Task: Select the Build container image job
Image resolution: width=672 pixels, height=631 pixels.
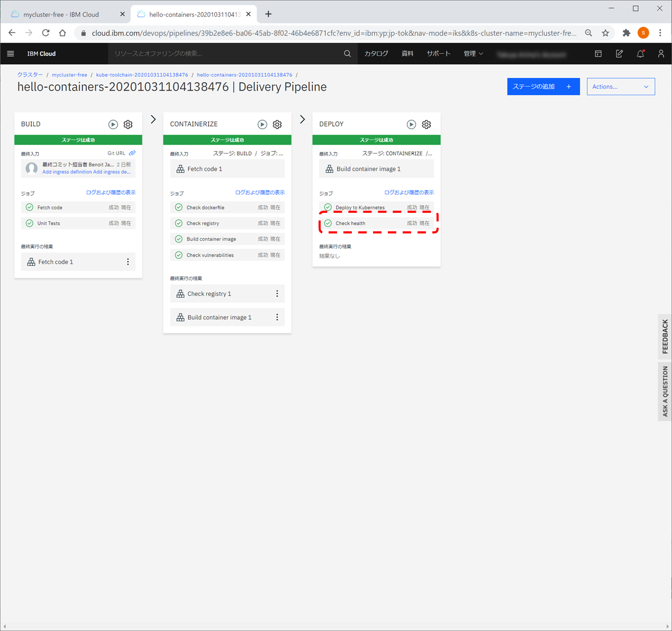Action: (228, 239)
